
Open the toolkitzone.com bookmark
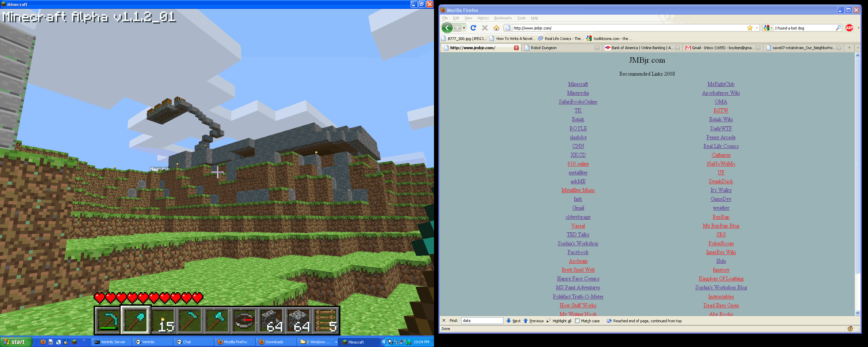coord(609,39)
